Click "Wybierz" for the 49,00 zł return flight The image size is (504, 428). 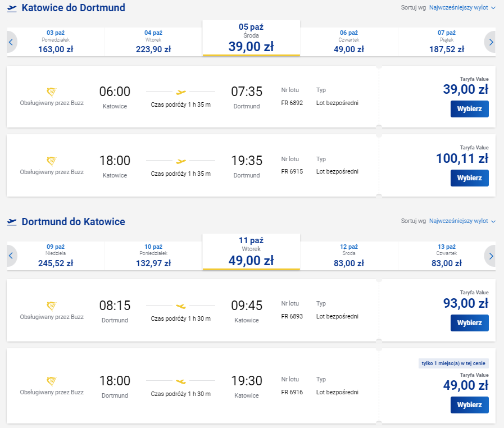[x=469, y=404]
